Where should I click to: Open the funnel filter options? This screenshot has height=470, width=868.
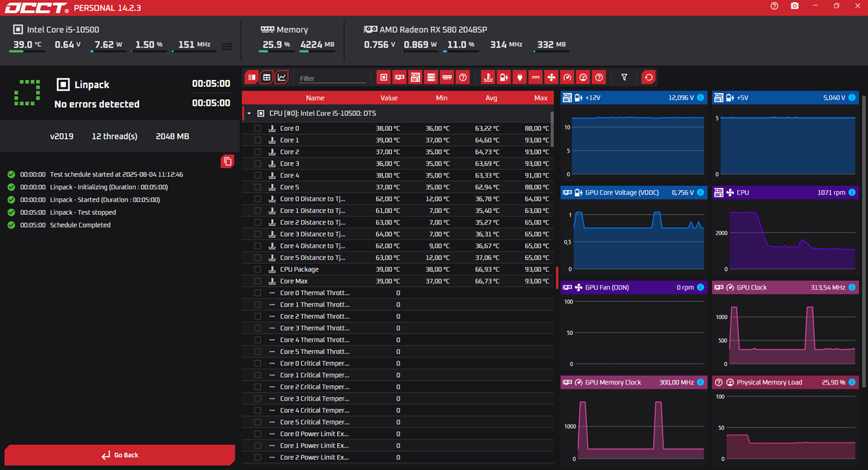[x=625, y=77]
